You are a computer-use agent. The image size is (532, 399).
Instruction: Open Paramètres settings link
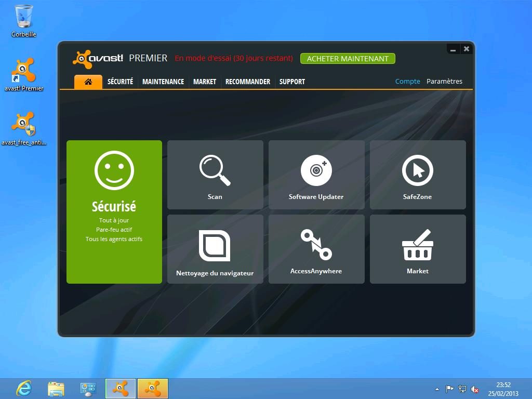tap(445, 82)
